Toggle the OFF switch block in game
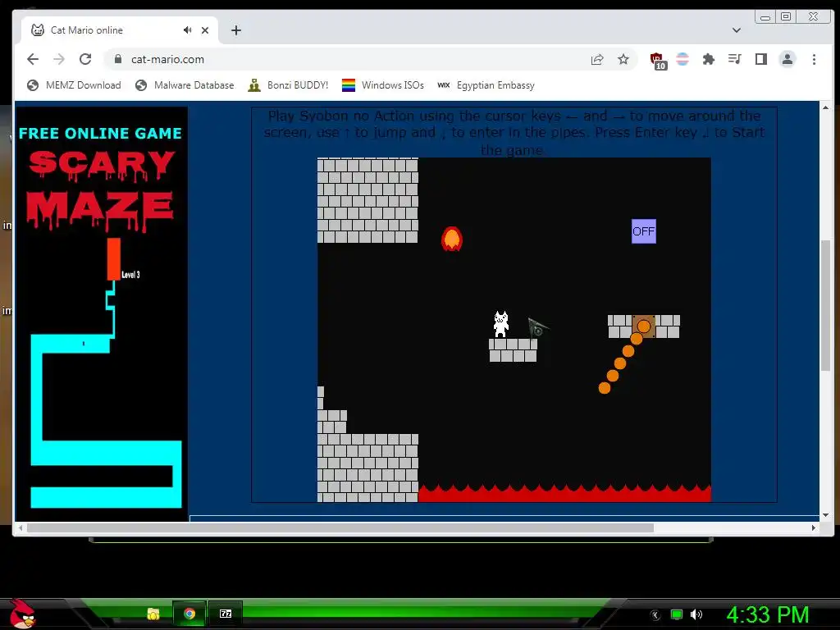Image resolution: width=840 pixels, height=630 pixels. 643,231
